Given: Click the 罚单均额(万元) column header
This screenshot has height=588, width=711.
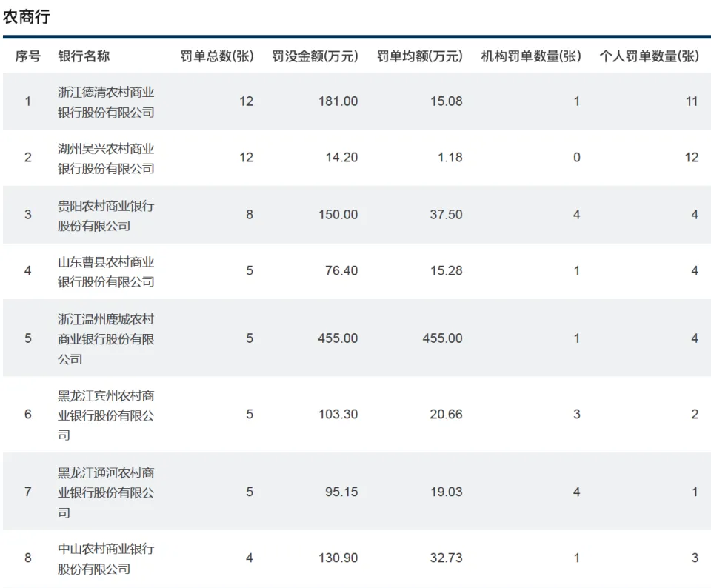Looking at the screenshot, I should pos(420,56).
